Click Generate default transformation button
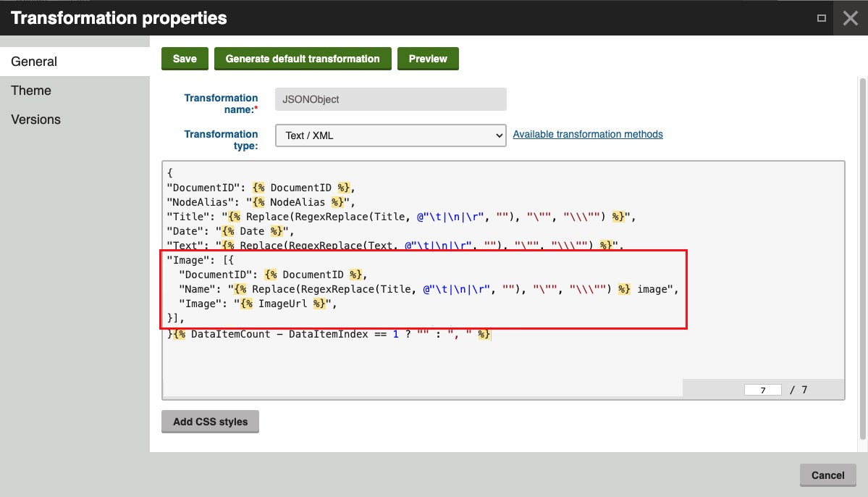 tap(302, 59)
